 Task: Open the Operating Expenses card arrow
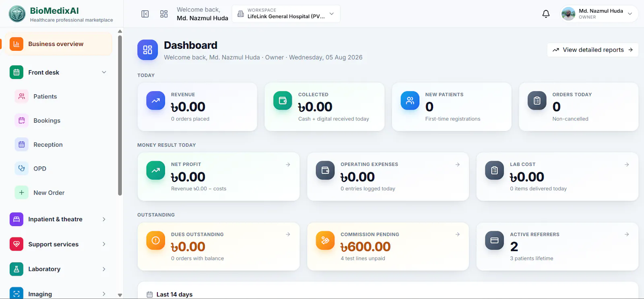pyautogui.click(x=458, y=164)
